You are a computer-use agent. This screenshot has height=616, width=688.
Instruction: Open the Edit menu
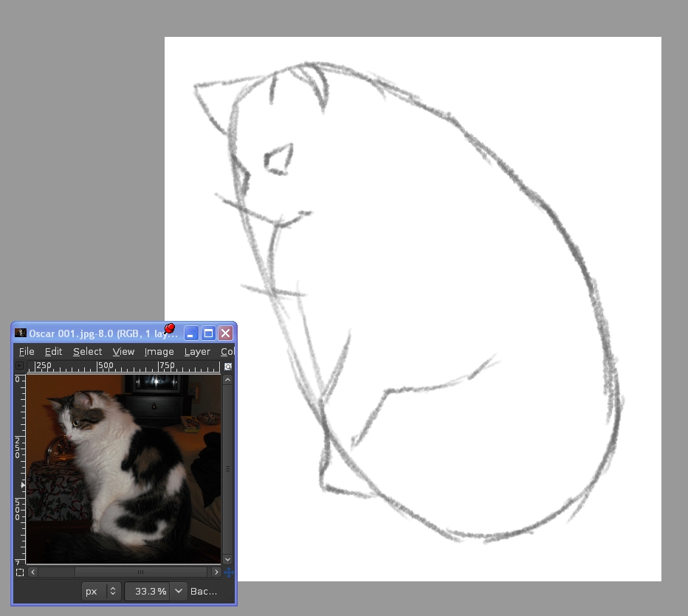coord(53,352)
